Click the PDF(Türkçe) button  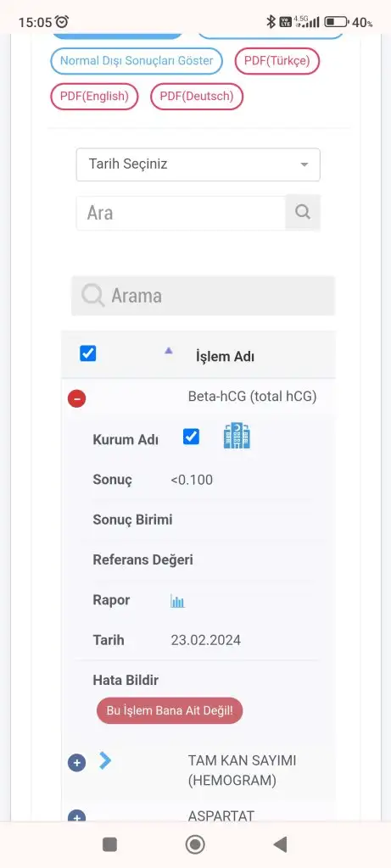tap(276, 61)
